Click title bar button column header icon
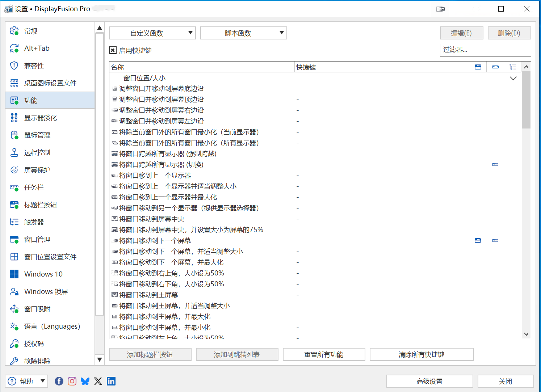 pyautogui.click(x=478, y=67)
